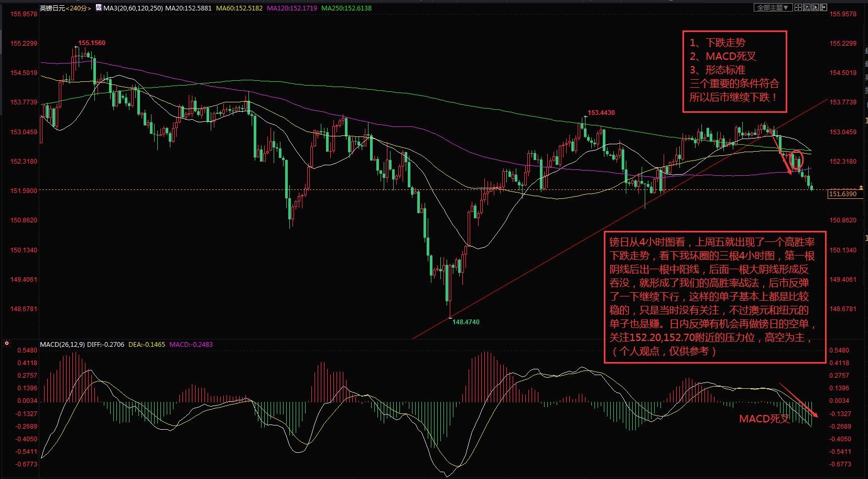Click the play-forward chart range icon
This screenshot has width=868, height=479.
815,7
